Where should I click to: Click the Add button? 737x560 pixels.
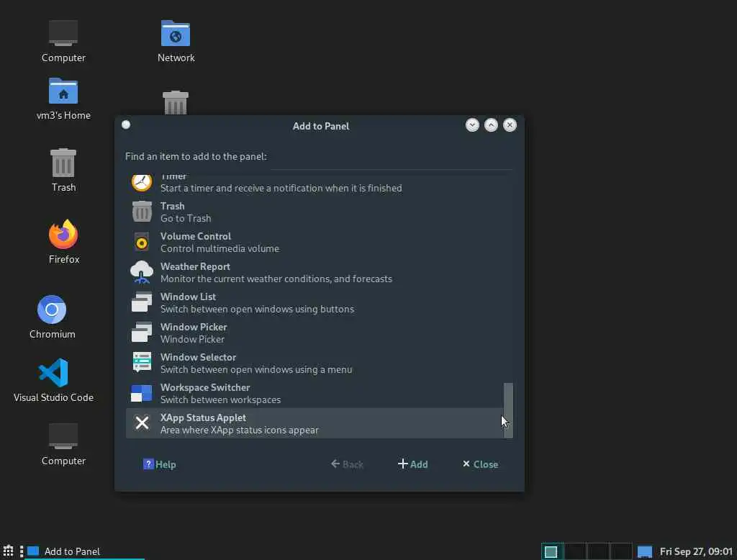pos(412,464)
